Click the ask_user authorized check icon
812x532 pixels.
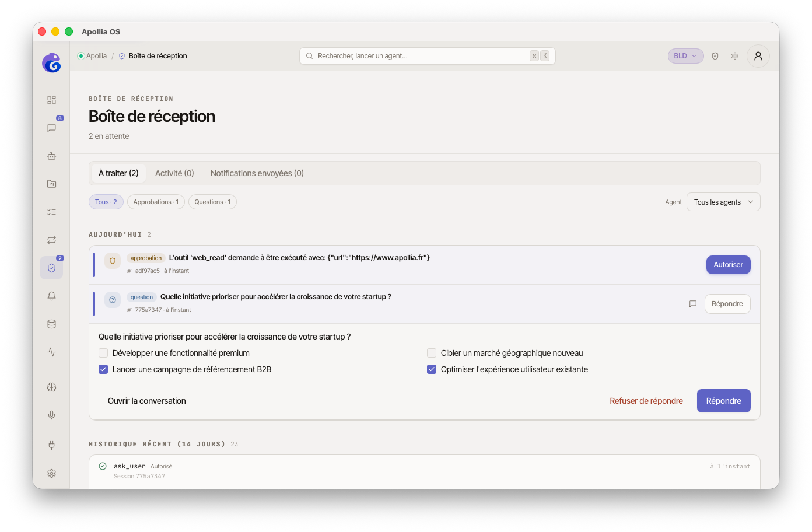pos(103,466)
